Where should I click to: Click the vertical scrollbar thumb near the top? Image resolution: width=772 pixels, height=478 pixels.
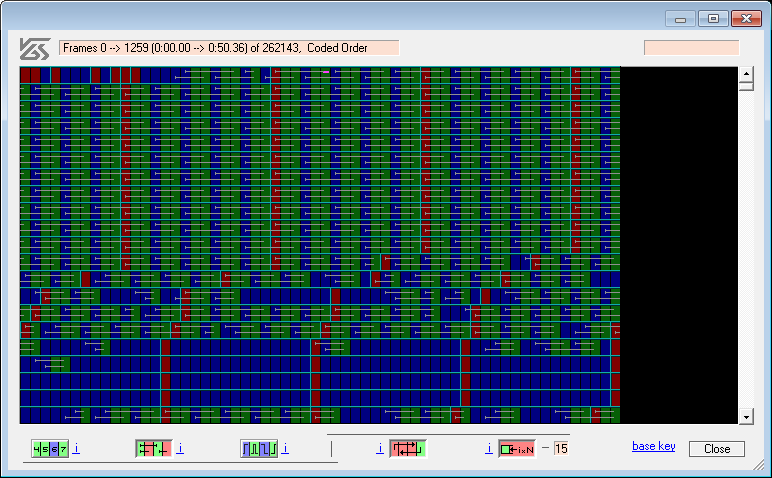746,87
